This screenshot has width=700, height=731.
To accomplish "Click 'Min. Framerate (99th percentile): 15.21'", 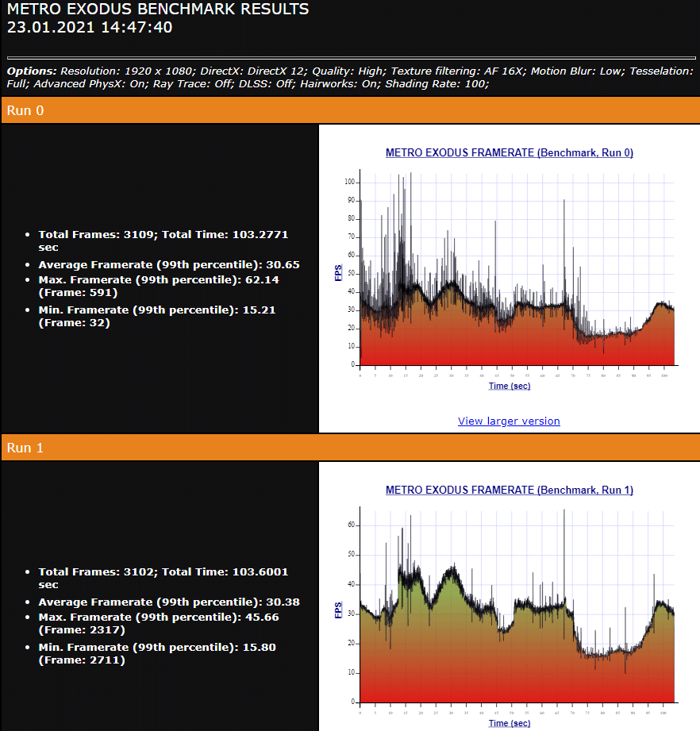I will (x=157, y=316).
